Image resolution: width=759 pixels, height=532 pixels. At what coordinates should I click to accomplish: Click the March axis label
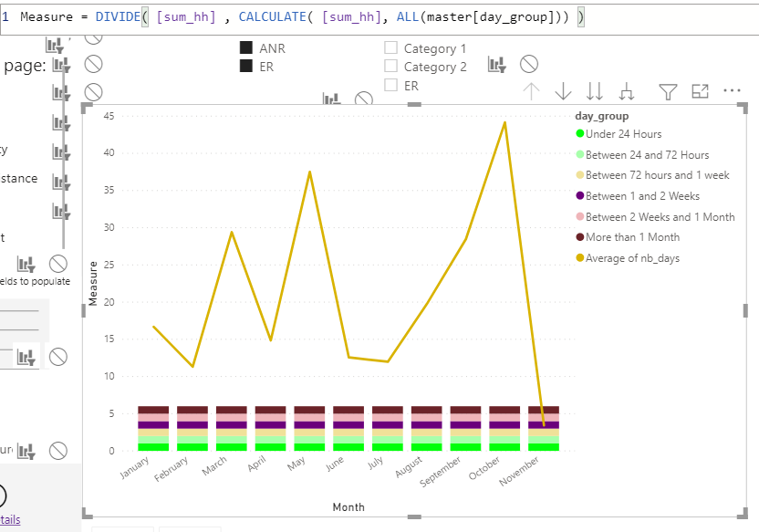(214, 465)
